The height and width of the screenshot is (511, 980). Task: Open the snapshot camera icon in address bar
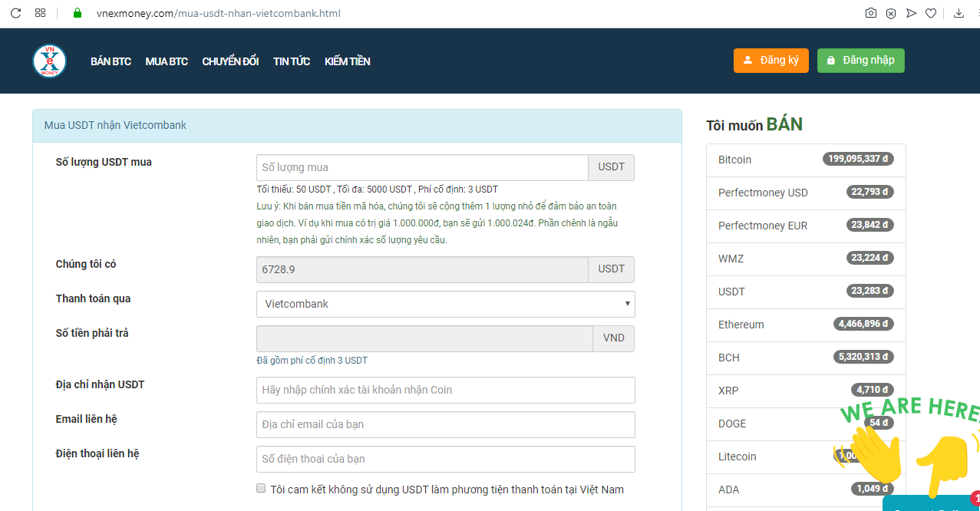[871, 13]
